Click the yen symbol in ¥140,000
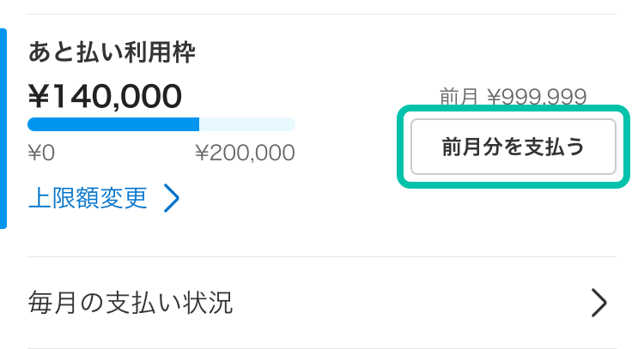Screen dimensions: 644x349 (x=39, y=96)
